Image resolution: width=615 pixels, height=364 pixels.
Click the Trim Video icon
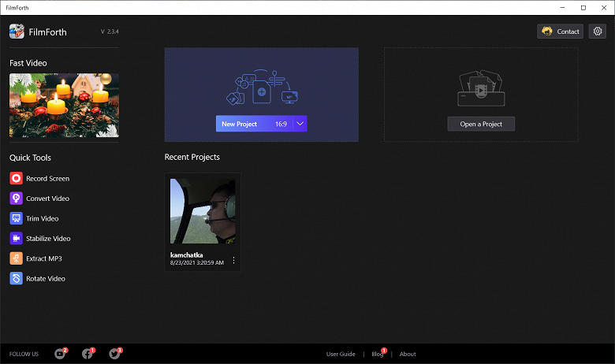click(x=16, y=218)
